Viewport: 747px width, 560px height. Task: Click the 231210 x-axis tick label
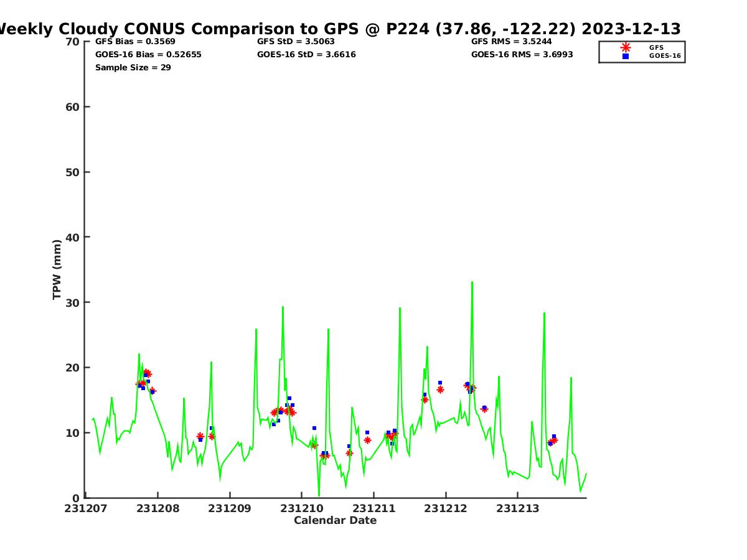pos(302,509)
